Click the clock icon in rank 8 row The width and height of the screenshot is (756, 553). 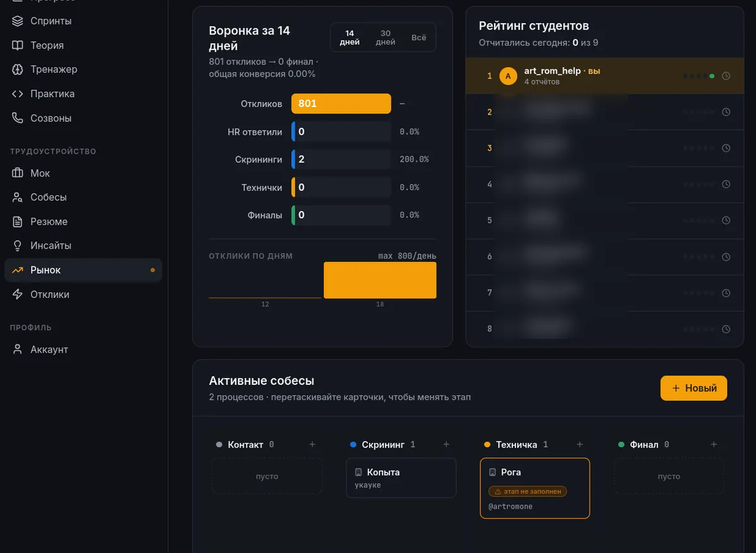coord(726,329)
